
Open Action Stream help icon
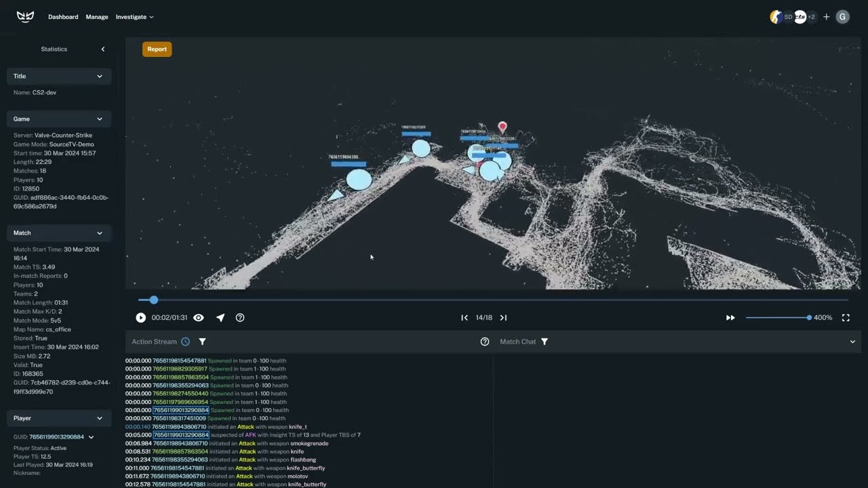[x=485, y=342]
